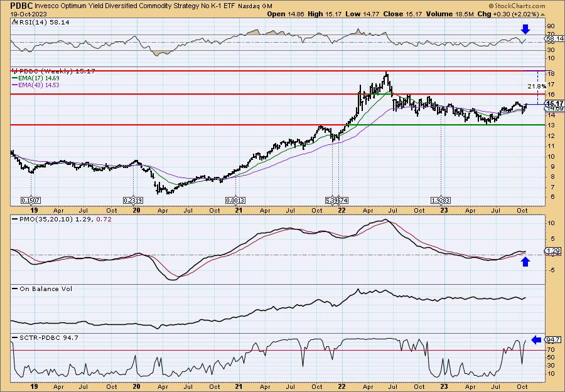The width and height of the screenshot is (565, 392).
Task: Open the StockCharts.com copyright label
Action: click(517, 6)
